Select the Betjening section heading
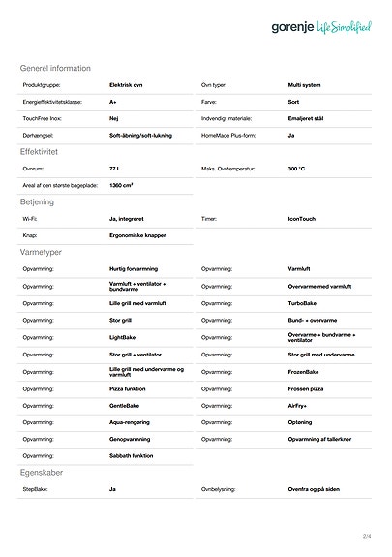 coord(37,202)
